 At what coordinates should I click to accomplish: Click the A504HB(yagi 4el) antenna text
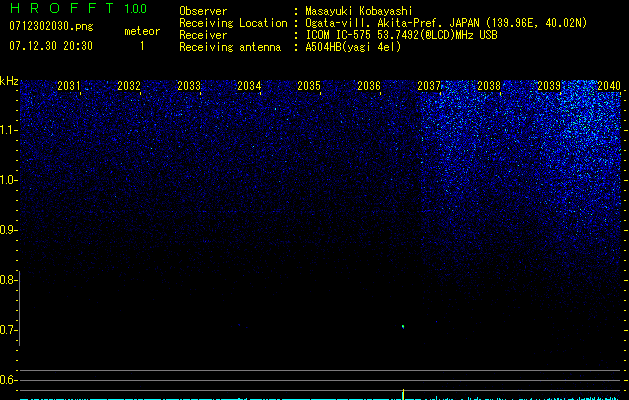pyautogui.click(x=353, y=47)
